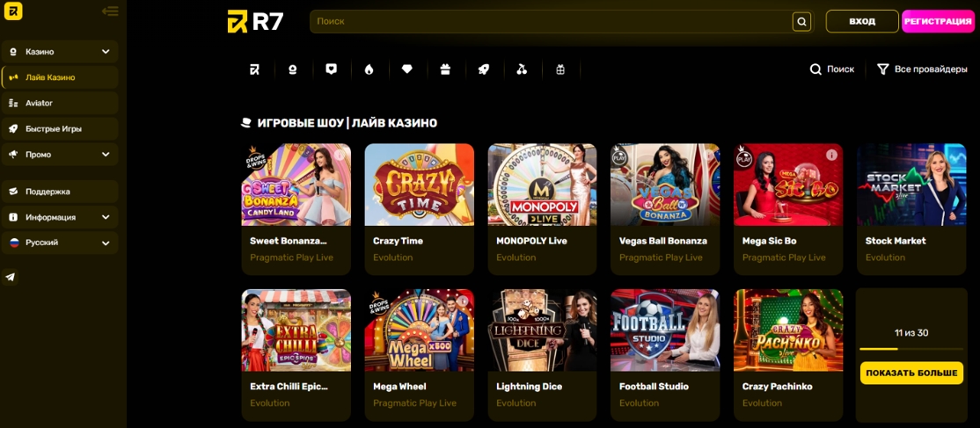
Task: Click the Football Studio title text
Action: click(654, 387)
